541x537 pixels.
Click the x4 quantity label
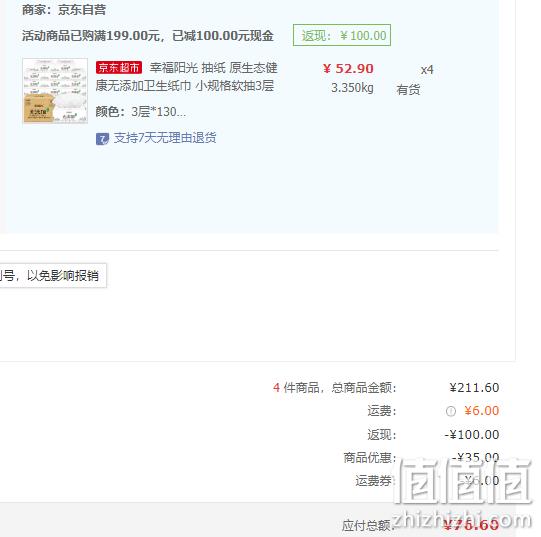[427, 70]
